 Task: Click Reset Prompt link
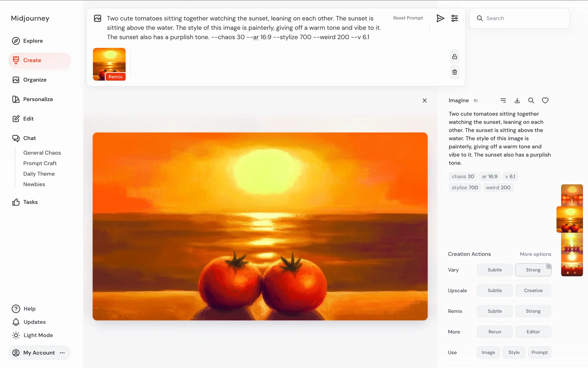tap(408, 18)
